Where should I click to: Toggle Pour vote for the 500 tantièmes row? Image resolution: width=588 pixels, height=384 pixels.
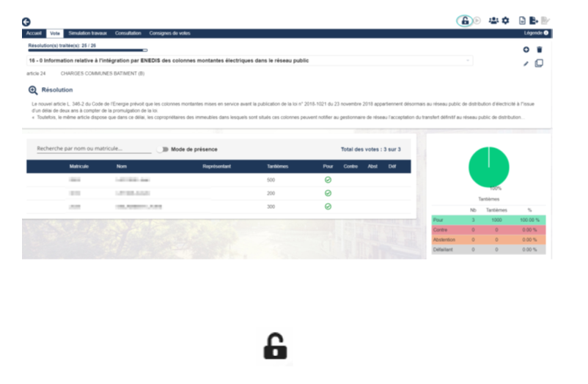328,180
